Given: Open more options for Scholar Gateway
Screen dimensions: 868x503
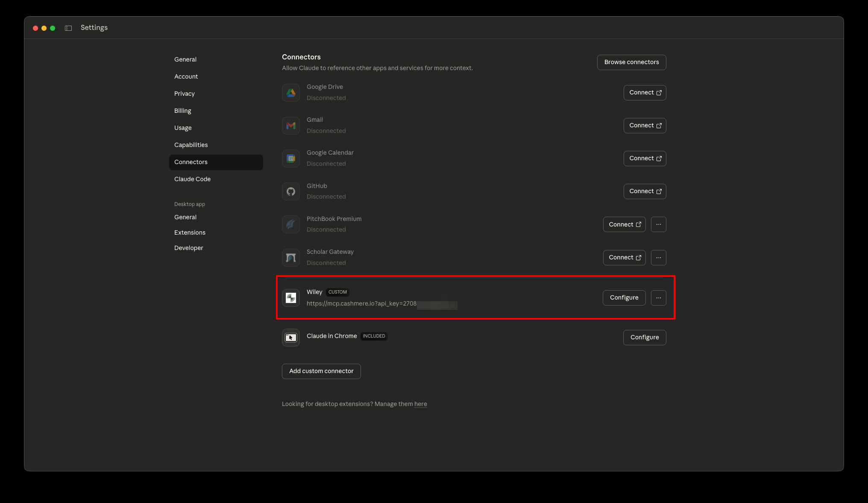Looking at the screenshot, I should click(659, 258).
